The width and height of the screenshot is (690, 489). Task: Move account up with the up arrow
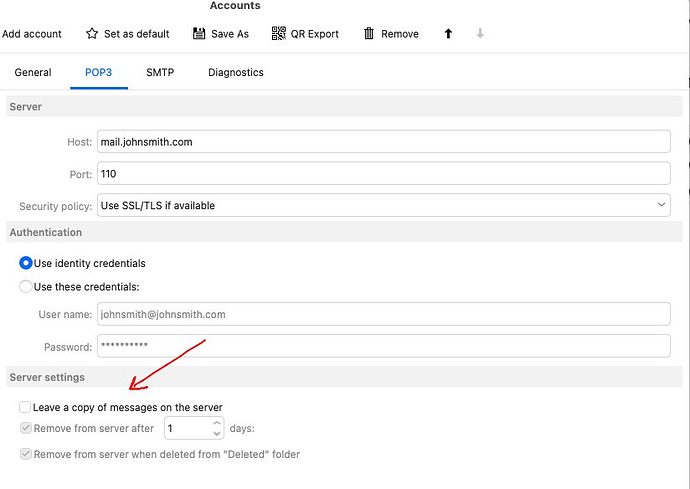coord(448,34)
